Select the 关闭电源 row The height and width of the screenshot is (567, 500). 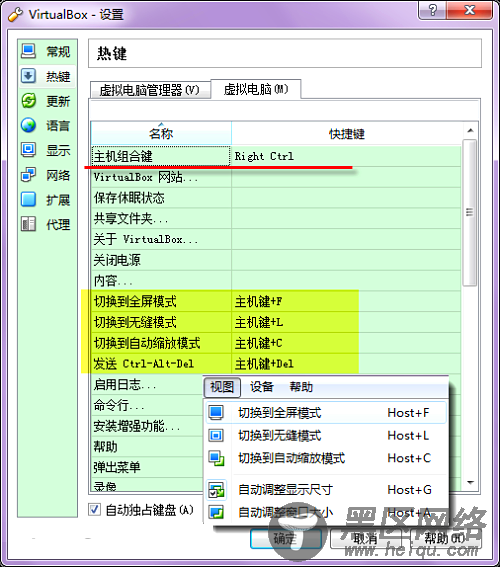pos(276,260)
